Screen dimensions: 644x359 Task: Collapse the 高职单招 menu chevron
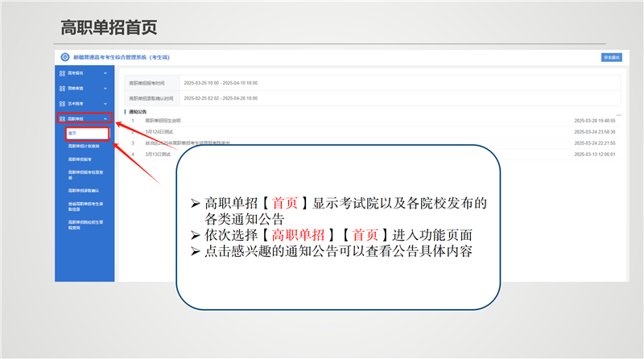tap(107, 118)
